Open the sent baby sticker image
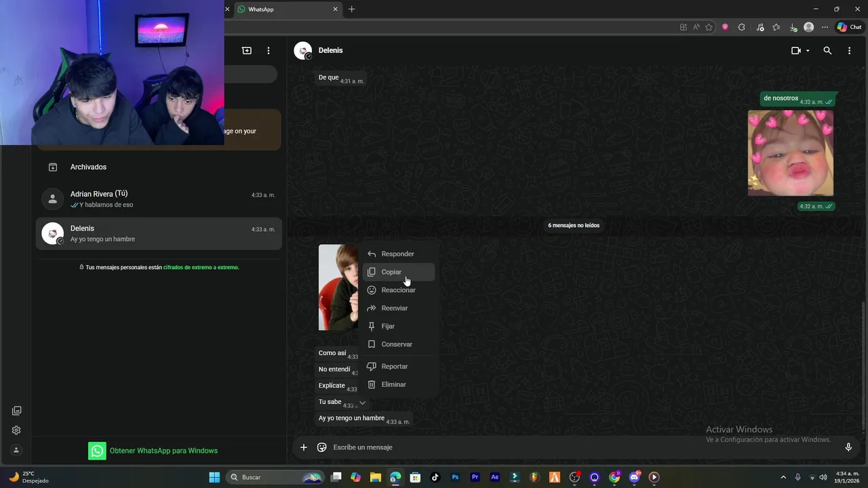 (x=791, y=153)
